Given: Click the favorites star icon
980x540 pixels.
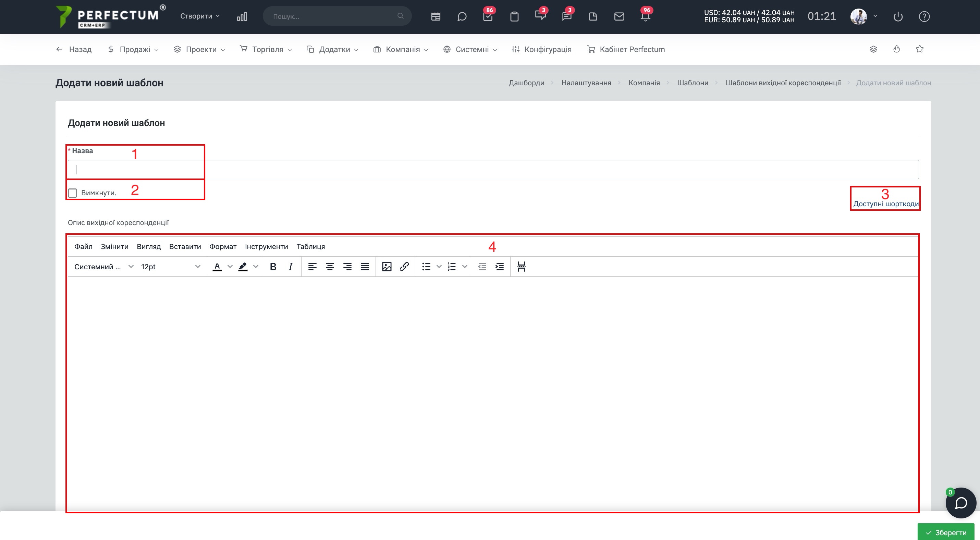Looking at the screenshot, I should (919, 49).
